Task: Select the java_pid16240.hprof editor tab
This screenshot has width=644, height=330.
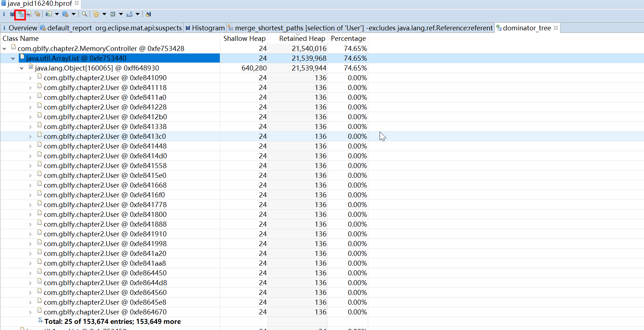Action: (40, 4)
